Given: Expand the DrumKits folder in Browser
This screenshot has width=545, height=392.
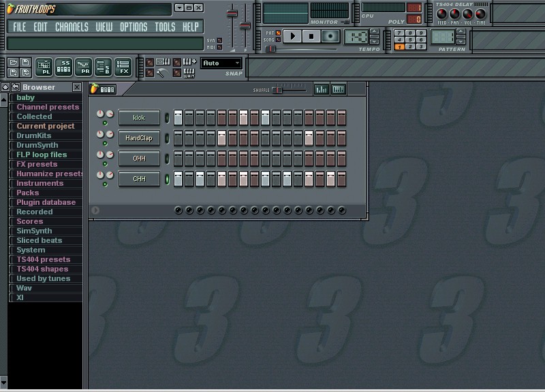Looking at the screenshot, I should [33, 135].
